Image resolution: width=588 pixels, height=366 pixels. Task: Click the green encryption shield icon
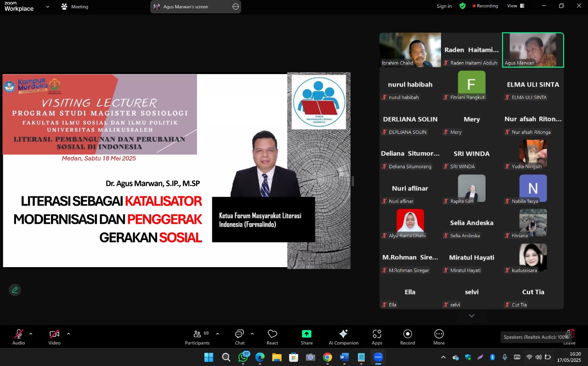463,6
